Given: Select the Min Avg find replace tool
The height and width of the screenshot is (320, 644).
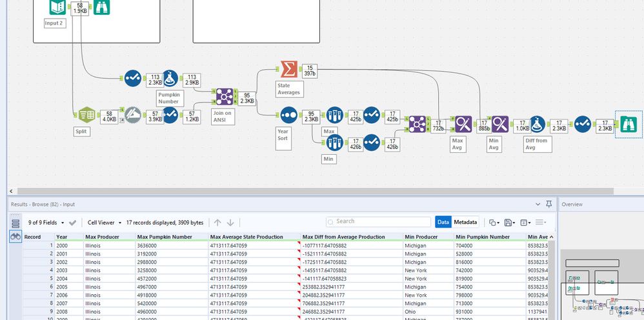Looking at the screenshot, I should click(500, 124).
